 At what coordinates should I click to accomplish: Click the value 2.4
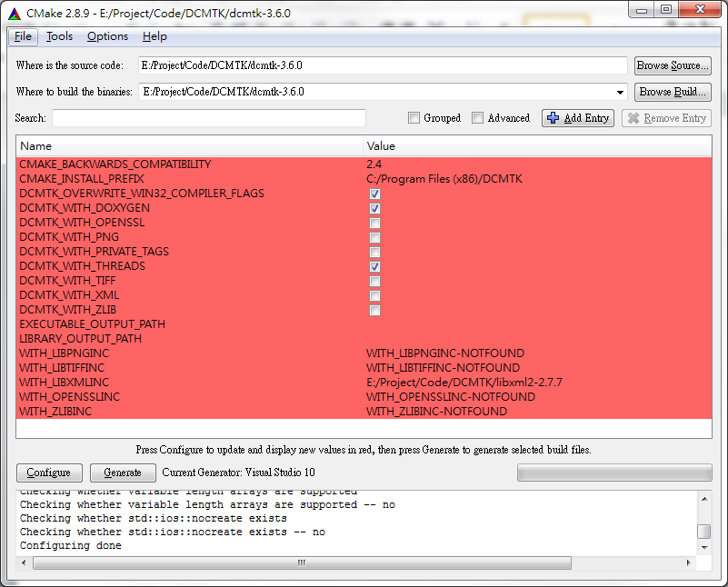point(374,164)
